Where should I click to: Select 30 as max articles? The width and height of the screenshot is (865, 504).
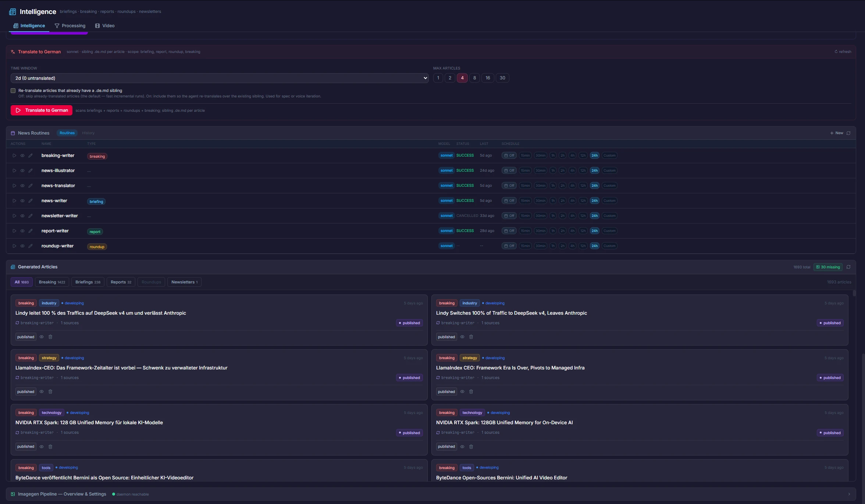click(x=502, y=78)
